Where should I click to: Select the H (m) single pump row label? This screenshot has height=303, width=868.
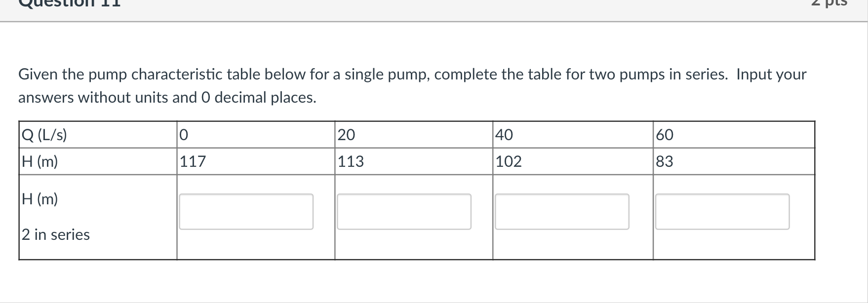pyautogui.click(x=39, y=161)
